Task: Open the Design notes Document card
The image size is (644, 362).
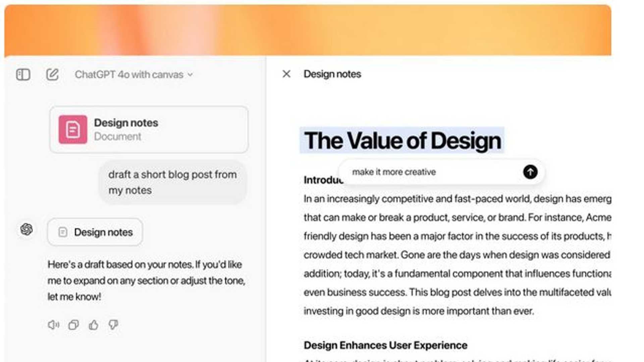Action: click(x=149, y=130)
